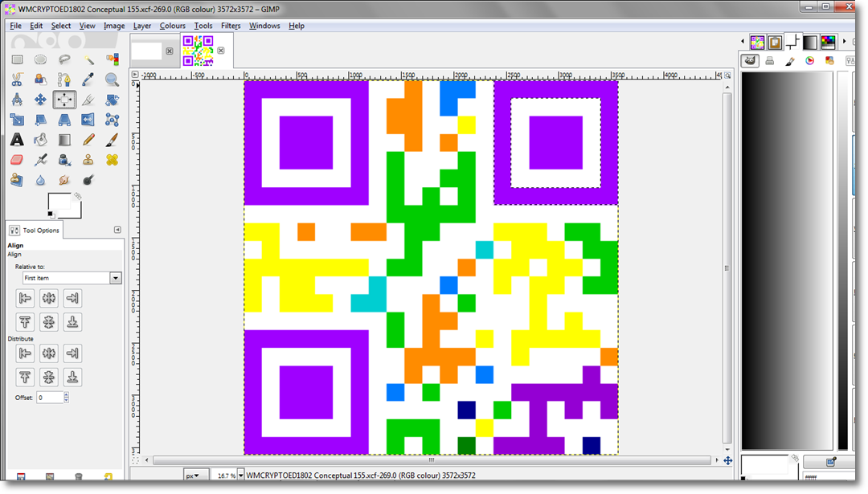Choose the Free Select lasso tool
The width and height of the screenshot is (868, 494).
coord(64,59)
